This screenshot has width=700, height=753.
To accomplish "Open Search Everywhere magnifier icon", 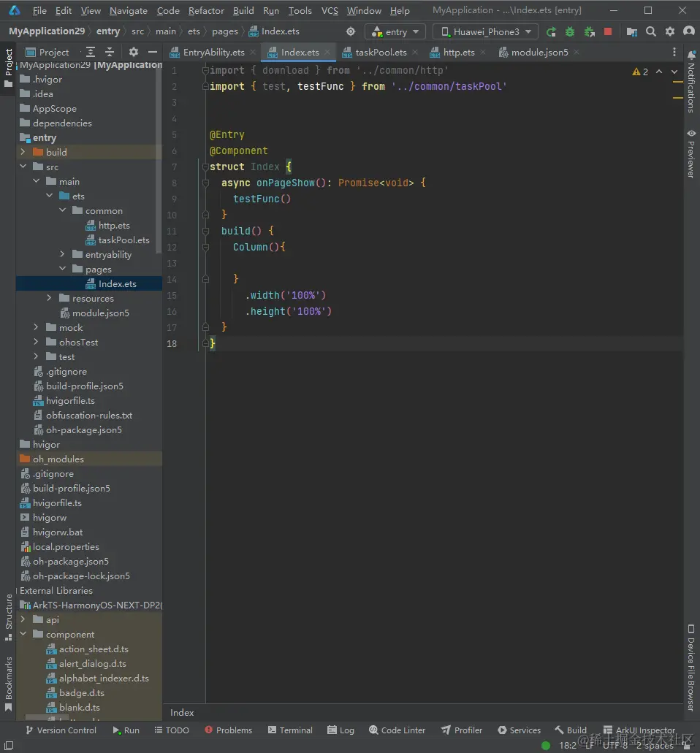I will 650,32.
